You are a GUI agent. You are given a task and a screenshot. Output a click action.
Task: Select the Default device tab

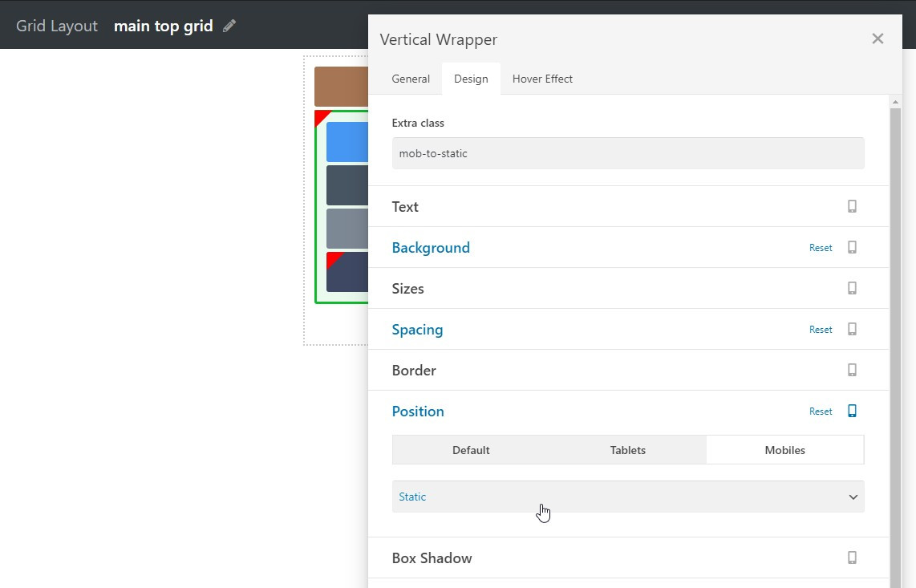471,450
